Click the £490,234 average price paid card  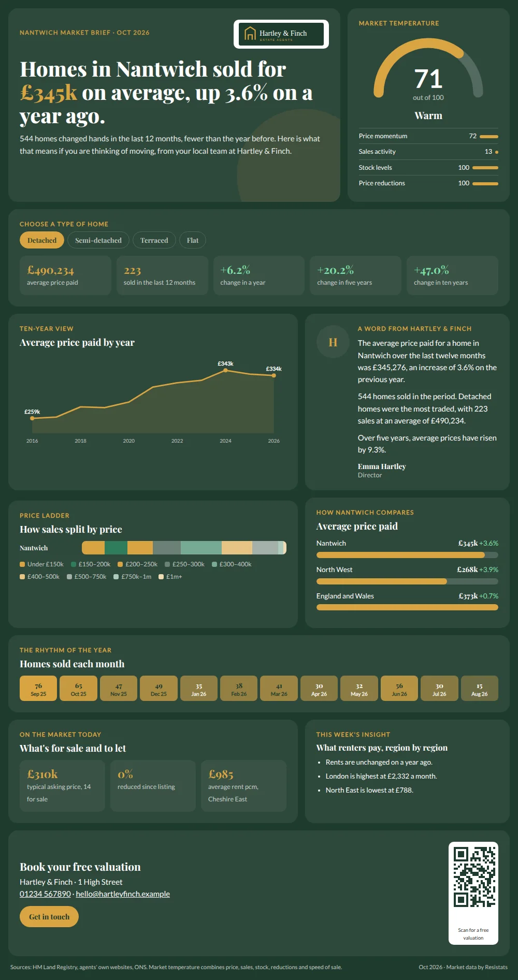(x=65, y=275)
